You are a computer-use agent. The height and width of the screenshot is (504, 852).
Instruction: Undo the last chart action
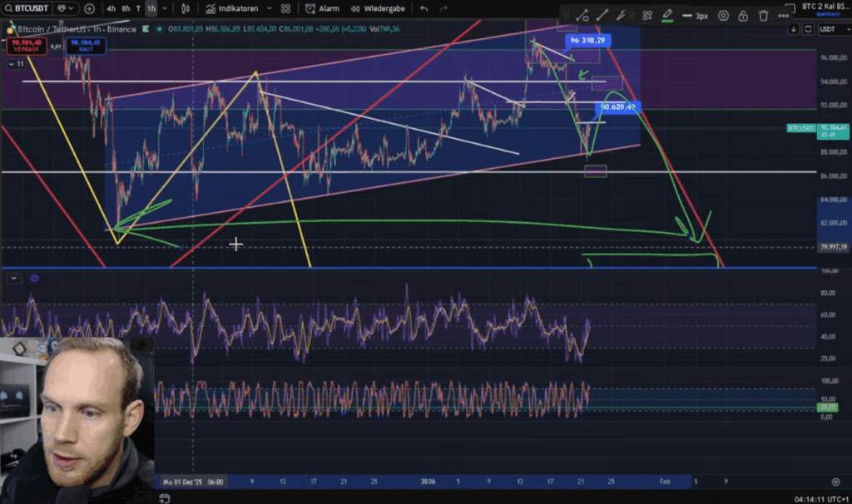click(x=424, y=8)
